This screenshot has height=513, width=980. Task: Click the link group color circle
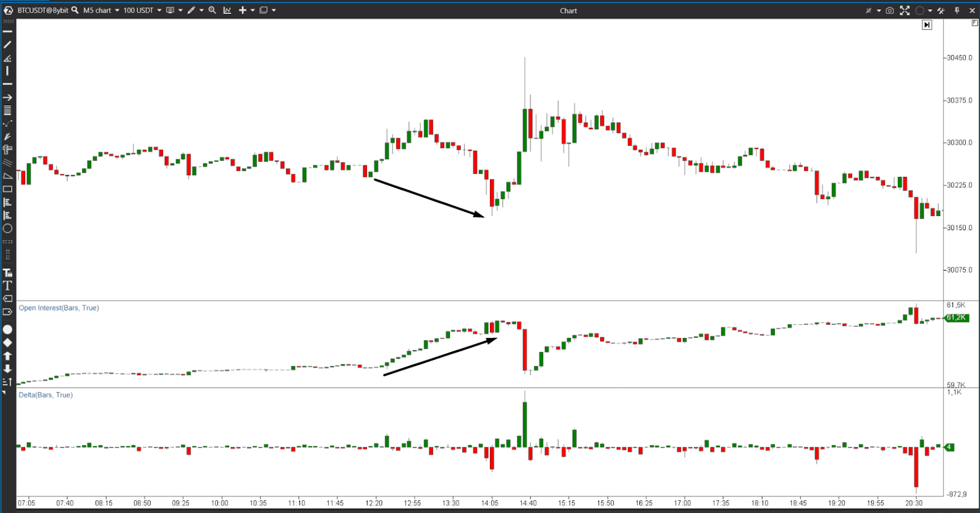pyautogui.click(x=919, y=10)
